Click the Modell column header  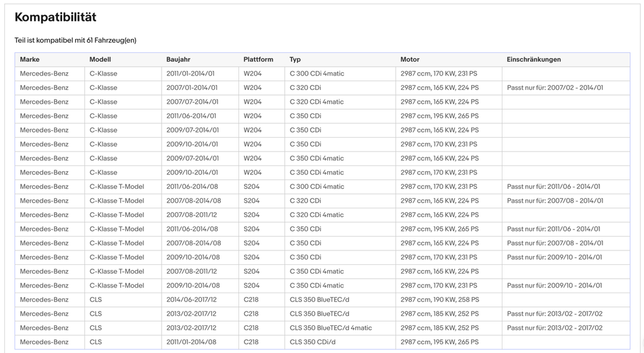click(x=100, y=60)
